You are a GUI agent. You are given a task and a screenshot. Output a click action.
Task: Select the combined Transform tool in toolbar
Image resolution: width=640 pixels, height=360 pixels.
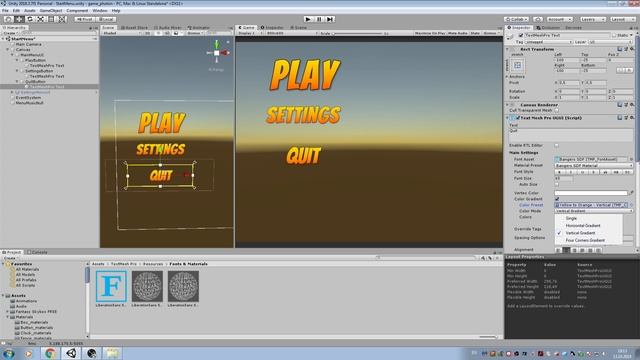pyautogui.click(x=62, y=19)
